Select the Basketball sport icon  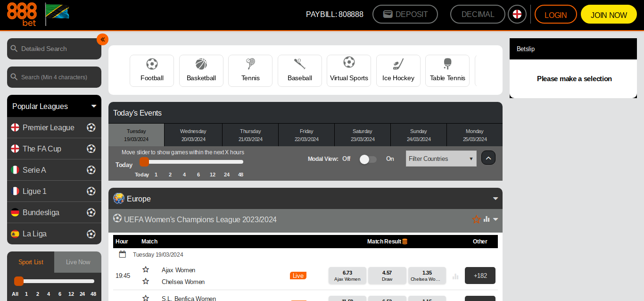tap(201, 71)
